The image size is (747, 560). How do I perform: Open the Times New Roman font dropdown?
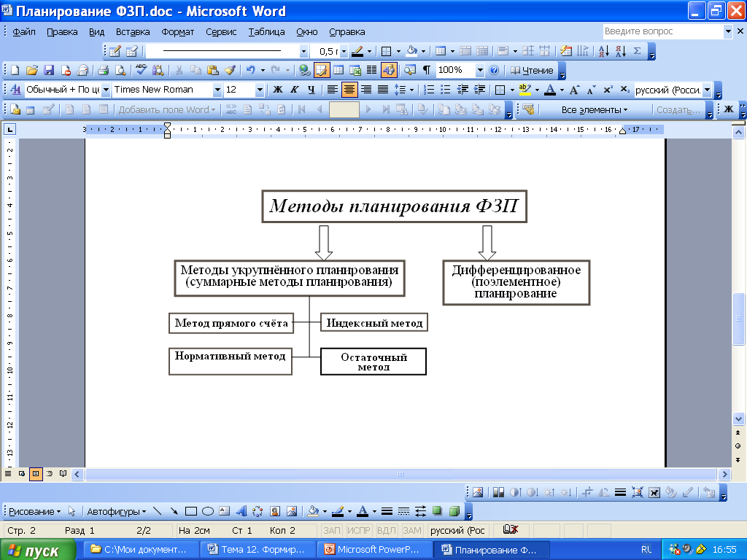pos(217,90)
